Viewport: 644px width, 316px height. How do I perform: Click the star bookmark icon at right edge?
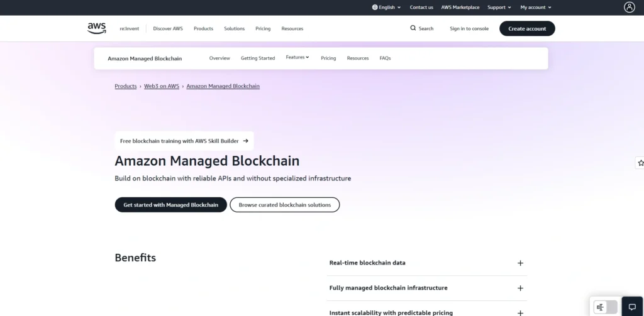pyautogui.click(x=640, y=163)
